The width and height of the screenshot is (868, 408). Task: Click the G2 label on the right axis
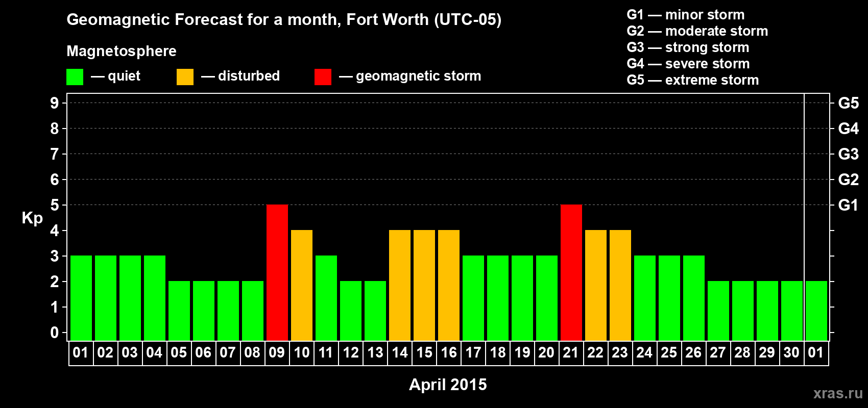point(849,180)
